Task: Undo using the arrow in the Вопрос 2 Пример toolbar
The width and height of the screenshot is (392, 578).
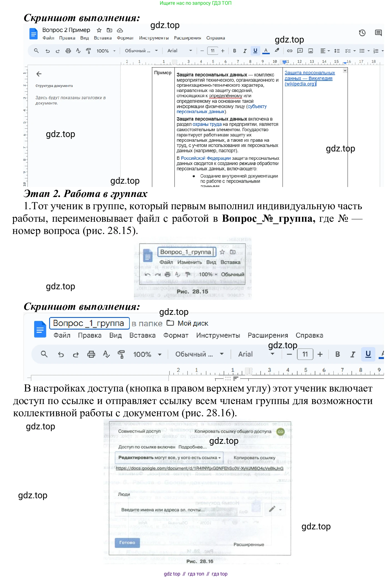Action: 48,51
